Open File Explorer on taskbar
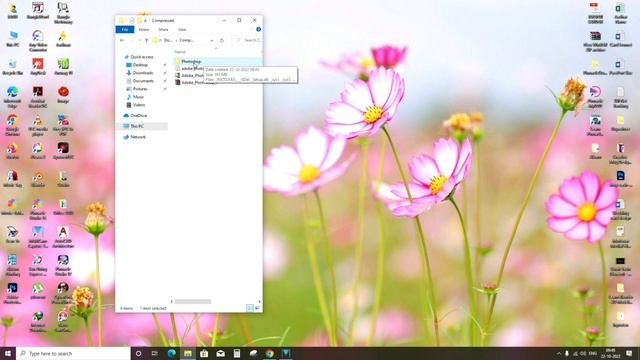The width and height of the screenshot is (640, 360). pos(188,353)
